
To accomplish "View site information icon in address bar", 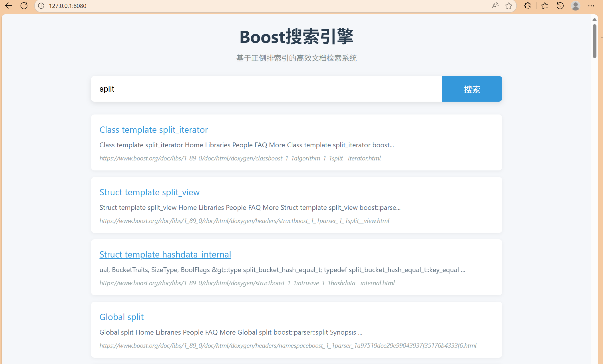I will [41, 6].
